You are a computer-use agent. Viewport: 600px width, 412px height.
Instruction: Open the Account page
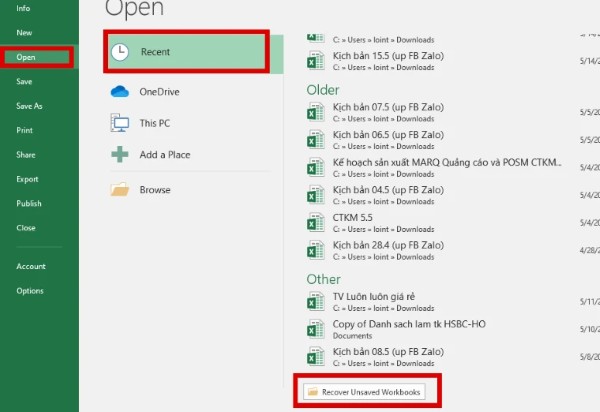tap(30, 266)
